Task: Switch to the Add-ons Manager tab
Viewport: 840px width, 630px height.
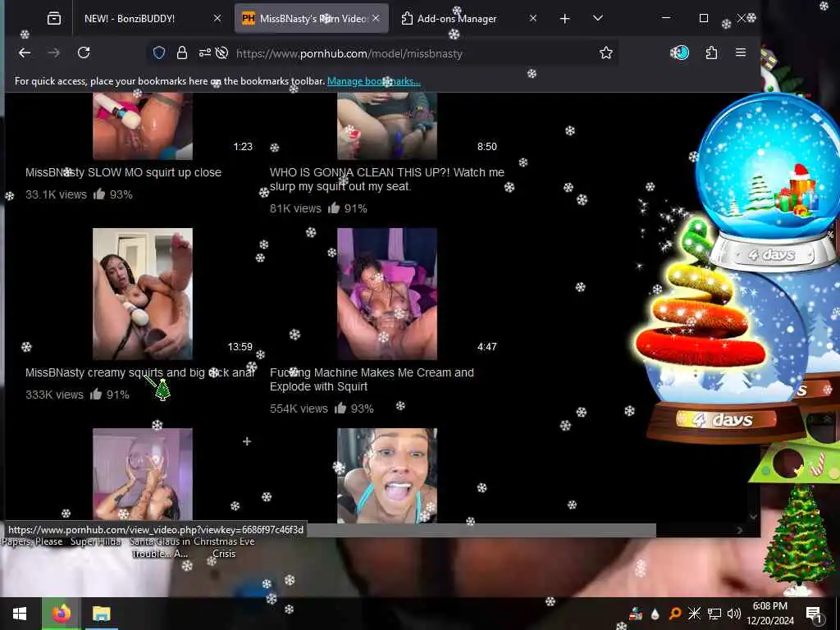Action: point(456,19)
